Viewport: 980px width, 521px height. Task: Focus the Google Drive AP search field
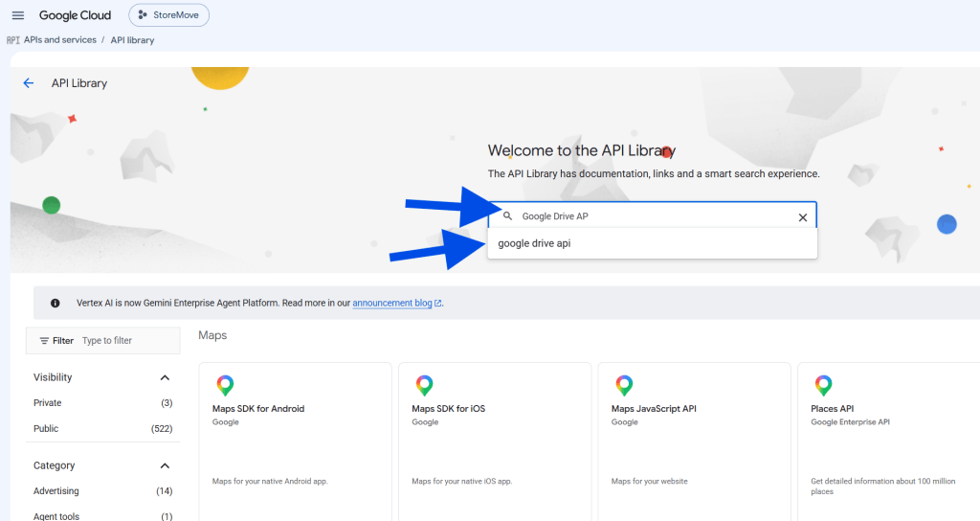click(x=652, y=215)
